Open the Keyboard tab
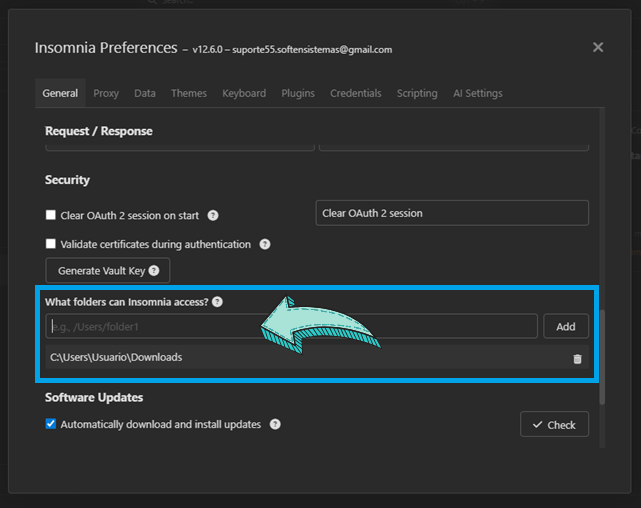 coord(244,93)
